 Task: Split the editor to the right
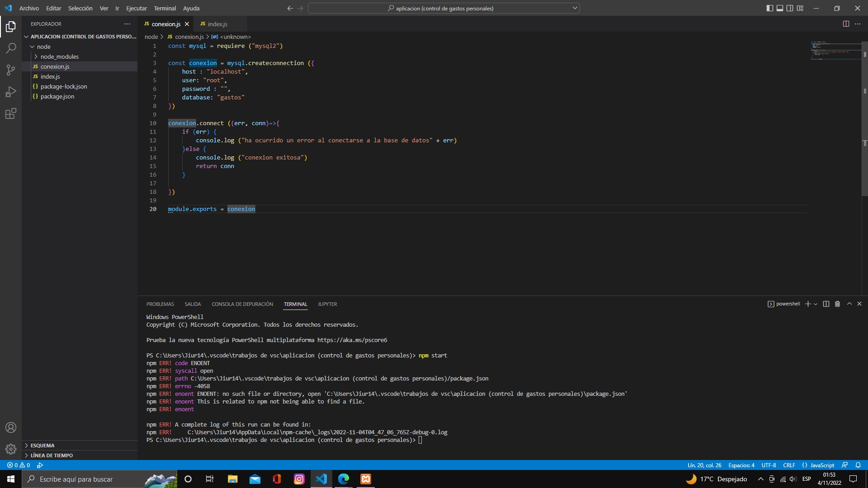[x=846, y=24]
